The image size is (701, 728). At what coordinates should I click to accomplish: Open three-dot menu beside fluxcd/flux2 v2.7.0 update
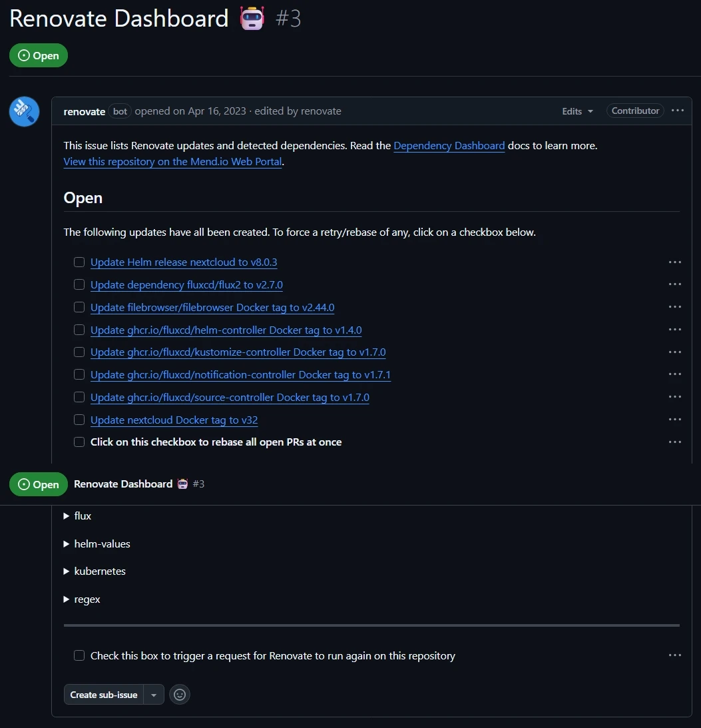(x=675, y=284)
